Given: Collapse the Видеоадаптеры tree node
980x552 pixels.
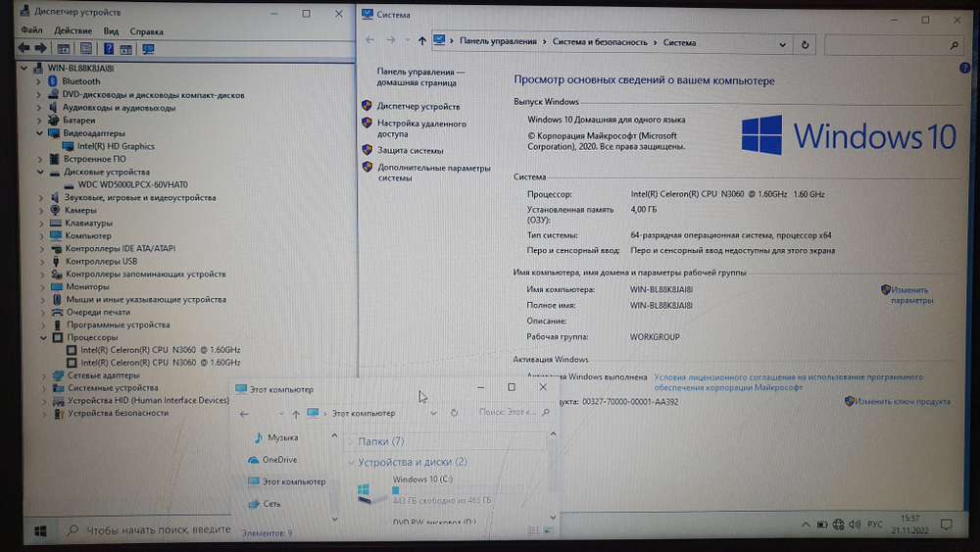Looking at the screenshot, I should (40, 133).
